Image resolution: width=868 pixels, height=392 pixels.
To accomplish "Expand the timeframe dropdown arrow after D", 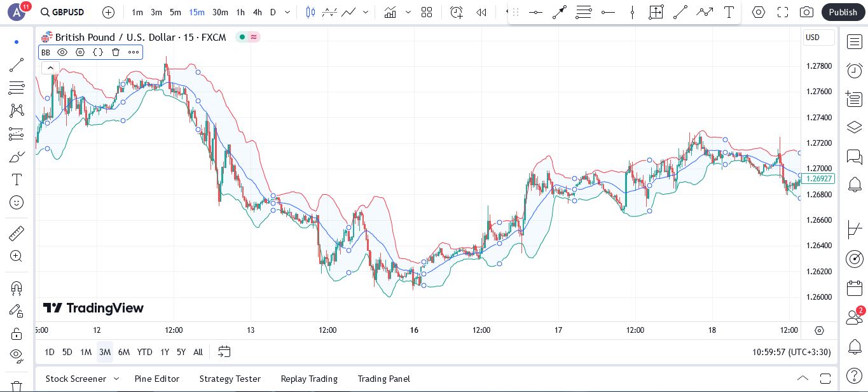I will pos(287,12).
